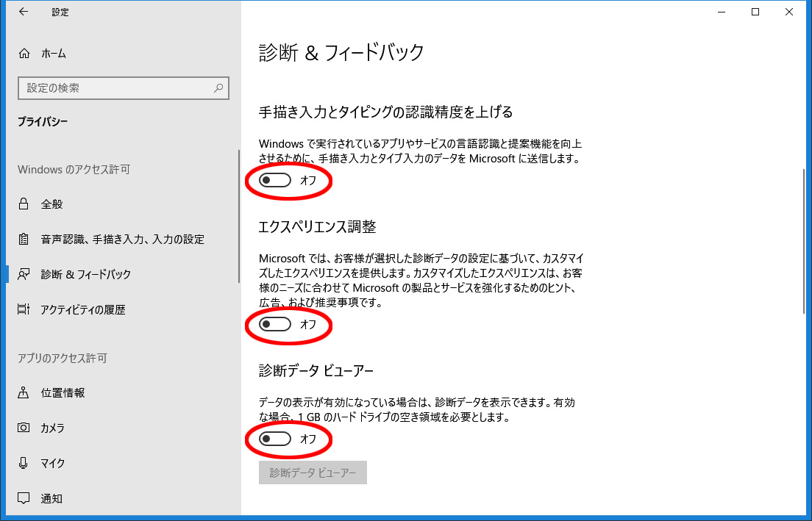The width and height of the screenshot is (812, 521).
Task: Click the プライバシー heading text
Action: (x=43, y=121)
